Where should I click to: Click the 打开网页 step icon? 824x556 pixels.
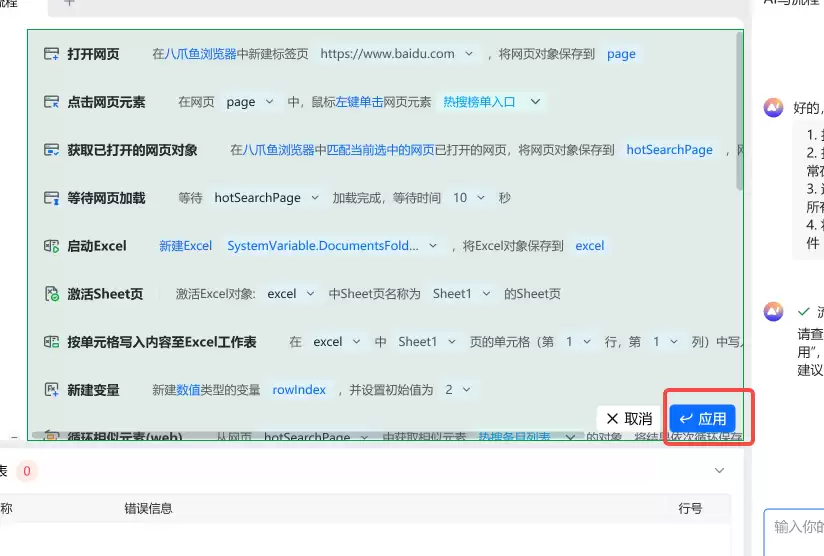pyautogui.click(x=51, y=54)
